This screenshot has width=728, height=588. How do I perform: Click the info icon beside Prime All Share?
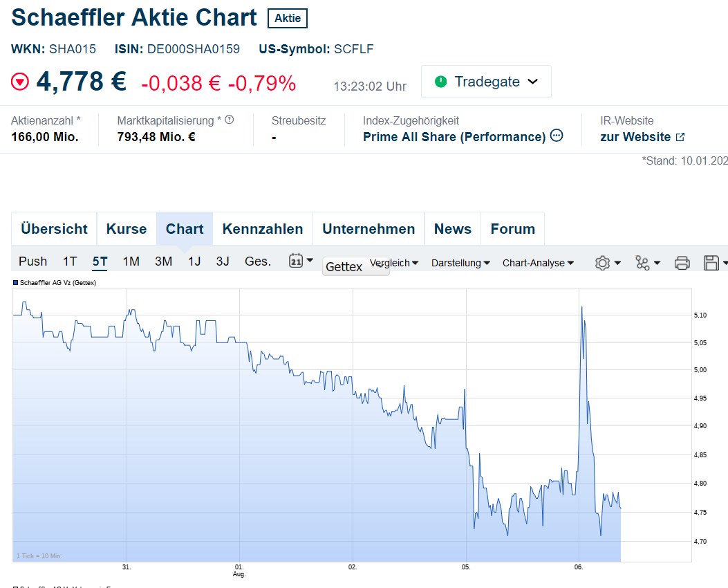tap(557, 136)
